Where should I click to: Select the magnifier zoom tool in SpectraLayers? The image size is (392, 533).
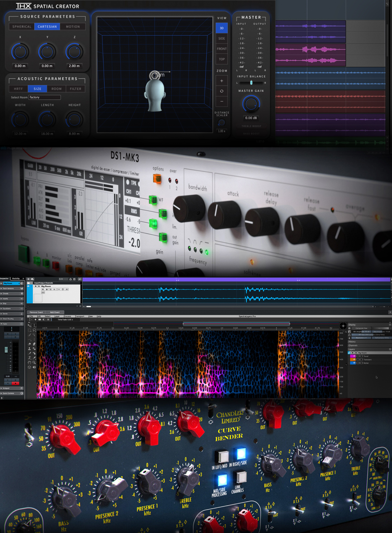(34, 363)
